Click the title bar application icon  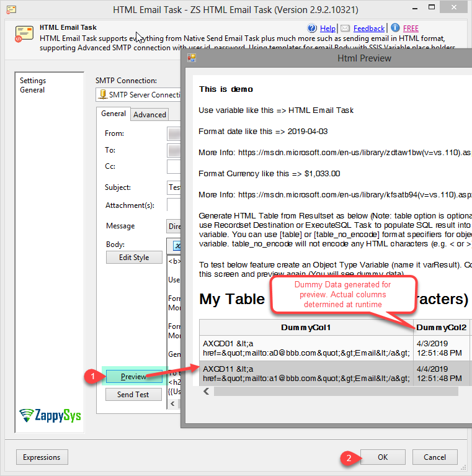tap(11, 10)
